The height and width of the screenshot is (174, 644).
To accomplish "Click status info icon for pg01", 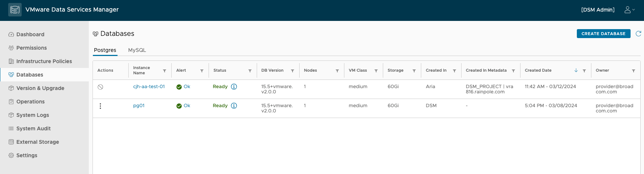I will 234,106.
